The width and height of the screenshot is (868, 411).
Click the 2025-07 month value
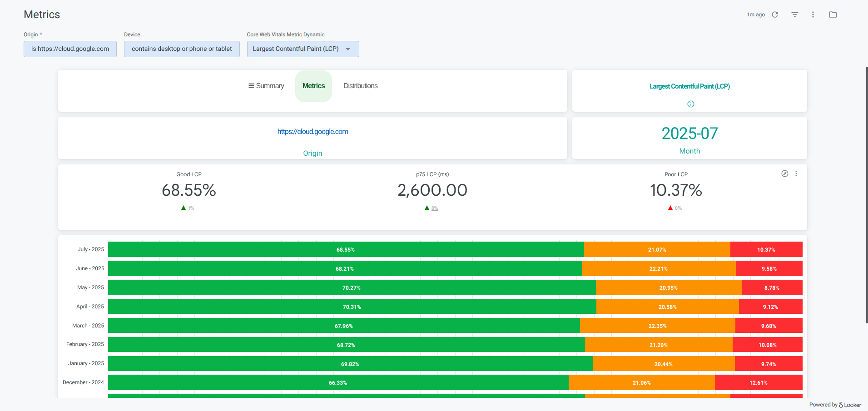[x=689, y=134]
